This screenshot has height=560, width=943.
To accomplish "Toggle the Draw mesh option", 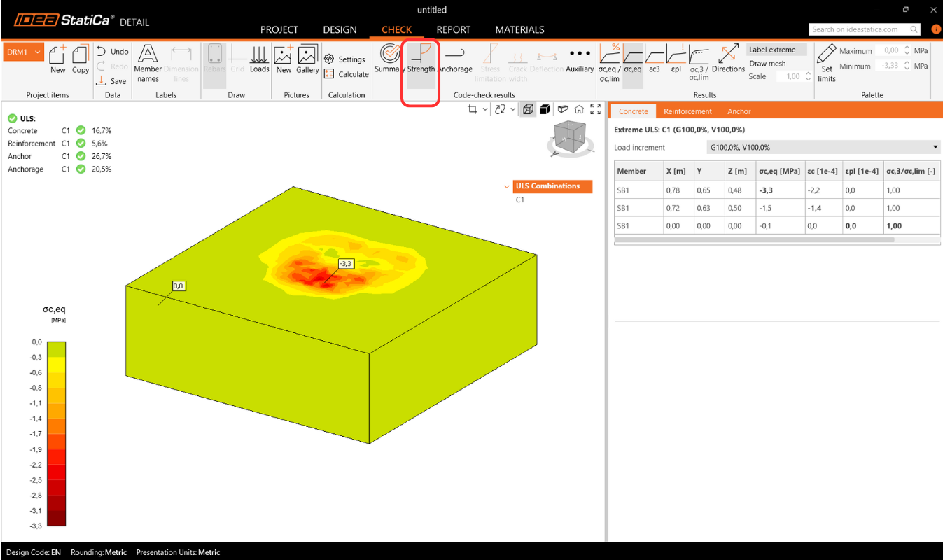I will (767, 64).
